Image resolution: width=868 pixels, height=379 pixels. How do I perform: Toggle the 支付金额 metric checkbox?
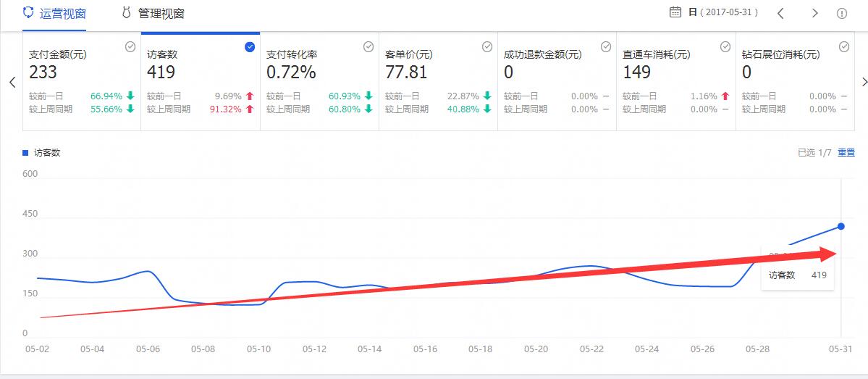tap(130, 46)
